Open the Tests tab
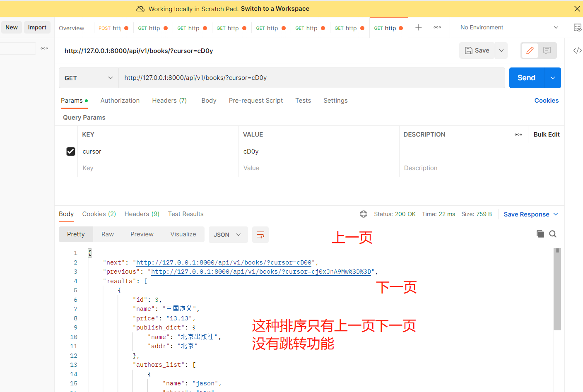This screenshot has width=583, height=392. (303, 101)
